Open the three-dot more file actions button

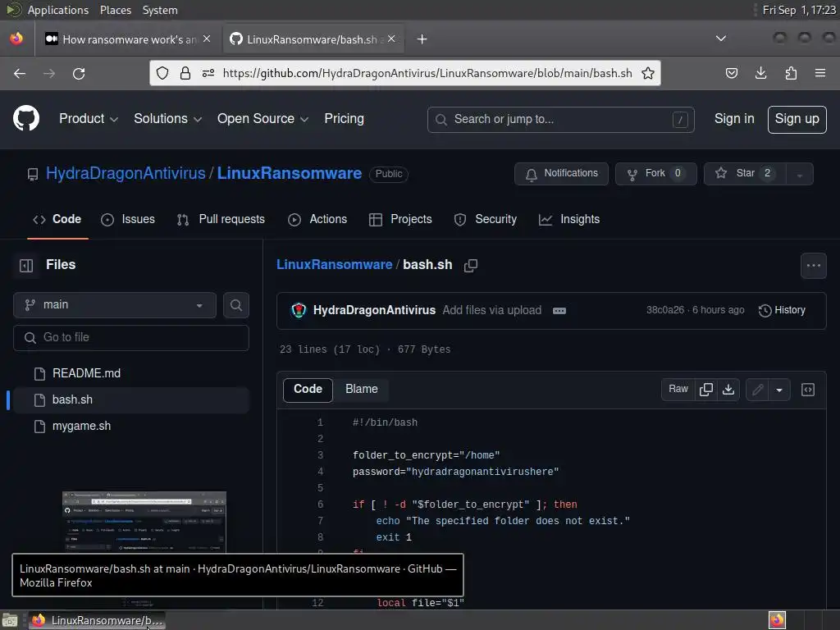813,266
